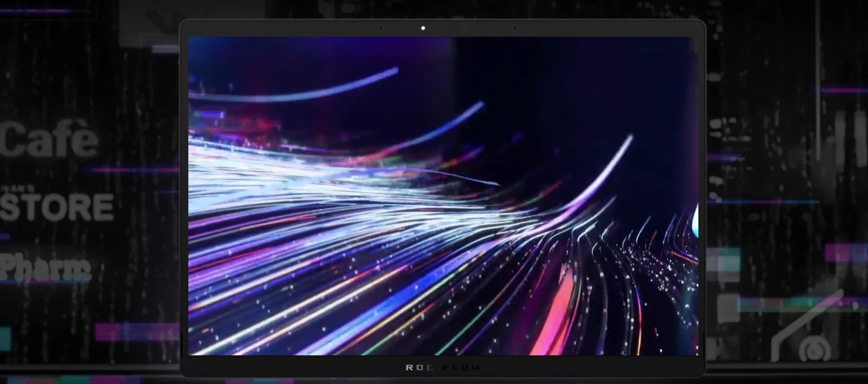
Task: Click the Pharm text in the background
Action: (x=46, y=268)
